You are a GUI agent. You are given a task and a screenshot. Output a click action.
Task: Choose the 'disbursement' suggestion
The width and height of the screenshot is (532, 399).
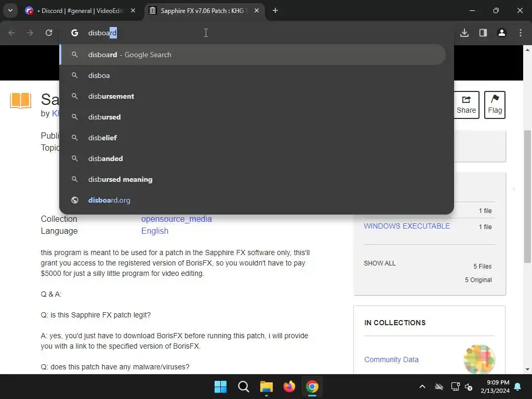point(252,96)
